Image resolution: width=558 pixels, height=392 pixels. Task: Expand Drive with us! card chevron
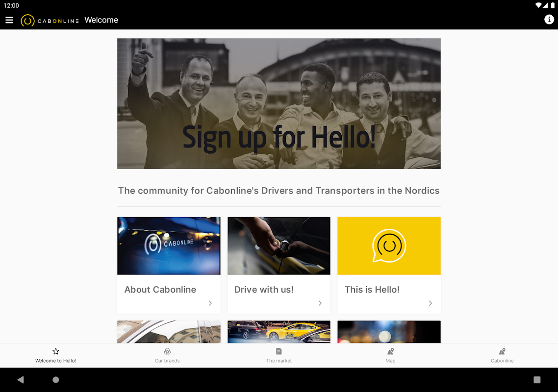coord(320,303)
